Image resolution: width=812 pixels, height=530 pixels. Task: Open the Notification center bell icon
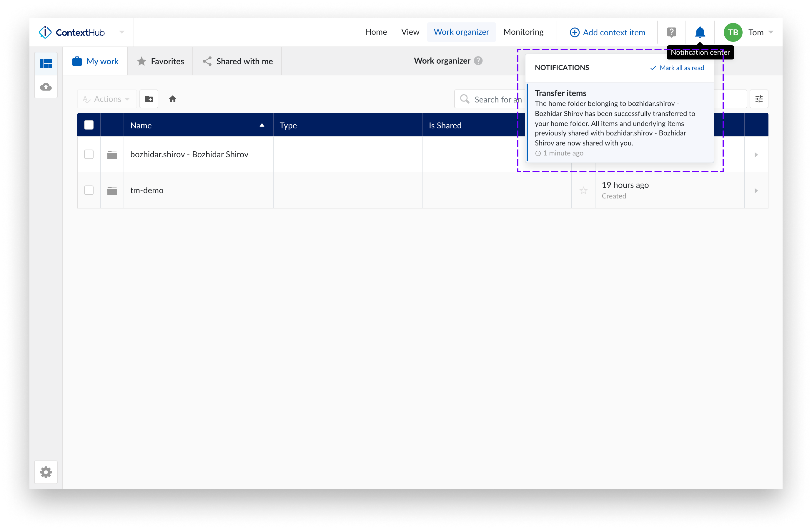coord(700,32)
